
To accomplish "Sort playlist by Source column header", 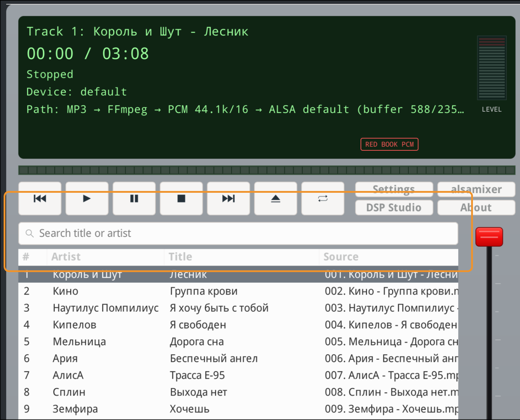I will click(388, 257).
